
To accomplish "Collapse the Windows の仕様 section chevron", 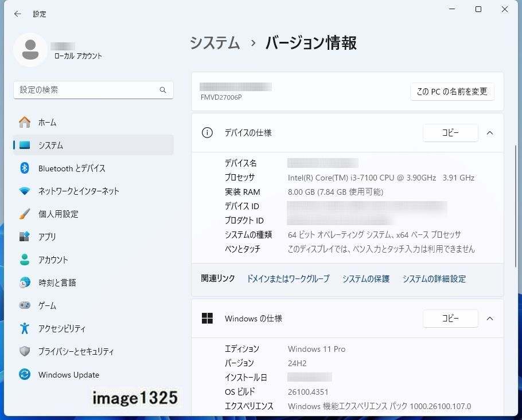I will click(x=490, y=318).
